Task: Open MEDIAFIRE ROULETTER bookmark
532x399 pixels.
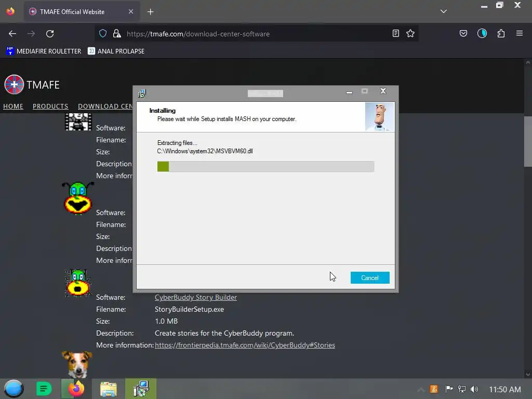Action: (44, 51)
